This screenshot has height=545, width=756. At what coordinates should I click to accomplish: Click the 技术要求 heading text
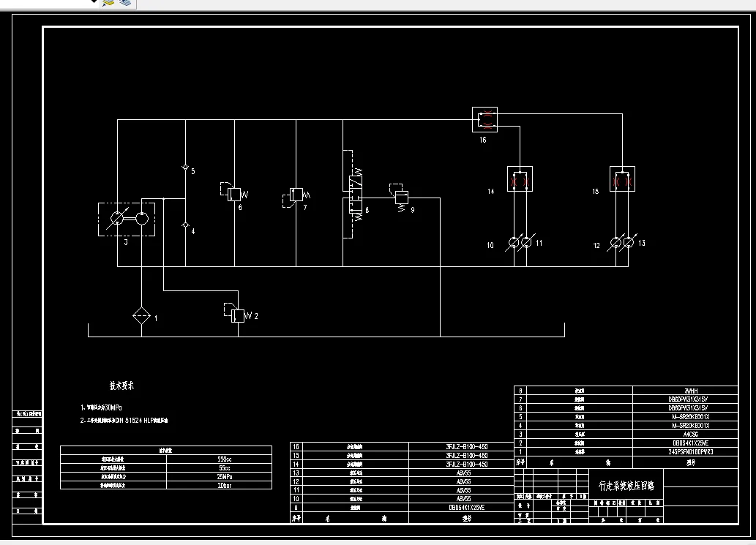coord(121,386)
